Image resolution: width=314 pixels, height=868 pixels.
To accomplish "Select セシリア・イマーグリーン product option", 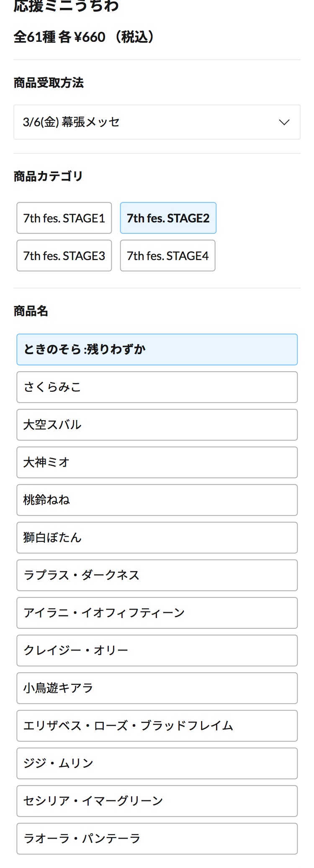I will click(157, 801).
